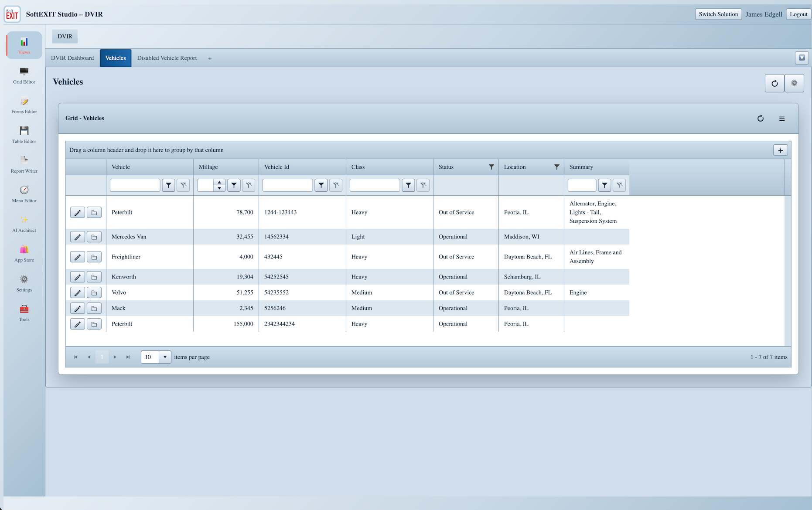
Task: Go to the previous page
Action: tap(89, 357)
